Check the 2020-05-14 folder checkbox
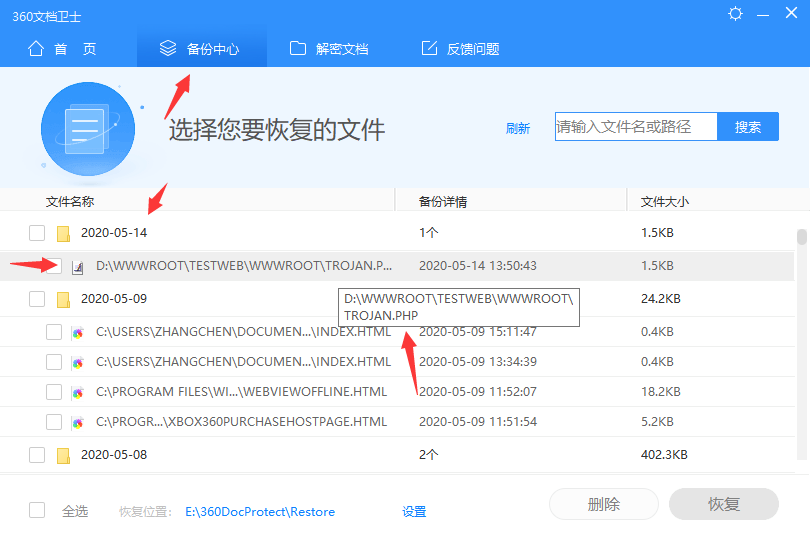Screen dimensions: 810x535 click(37, 233)
